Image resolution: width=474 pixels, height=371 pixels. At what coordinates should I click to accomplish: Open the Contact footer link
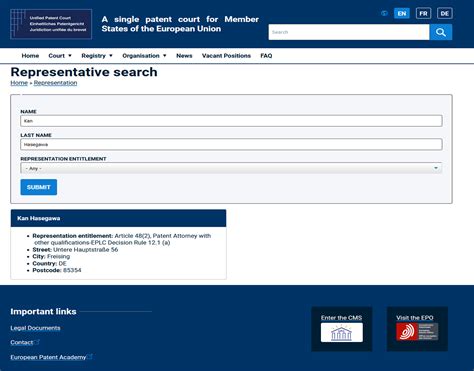point(22,342)
